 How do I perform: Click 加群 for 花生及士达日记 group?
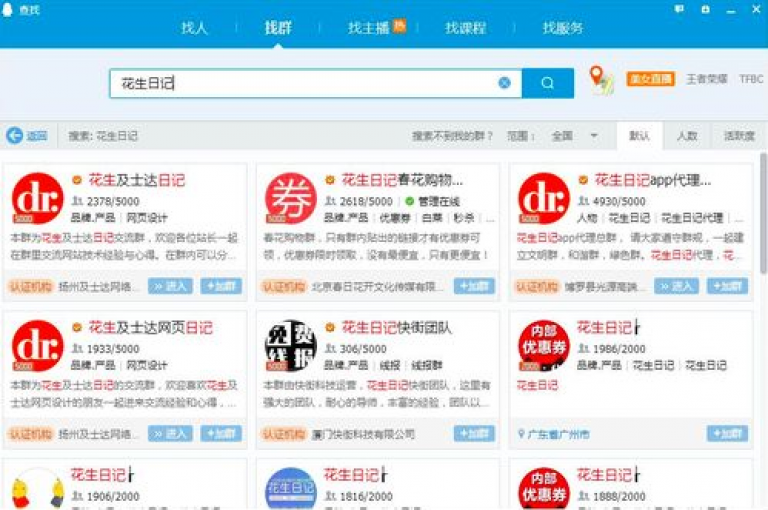point(221,286)
